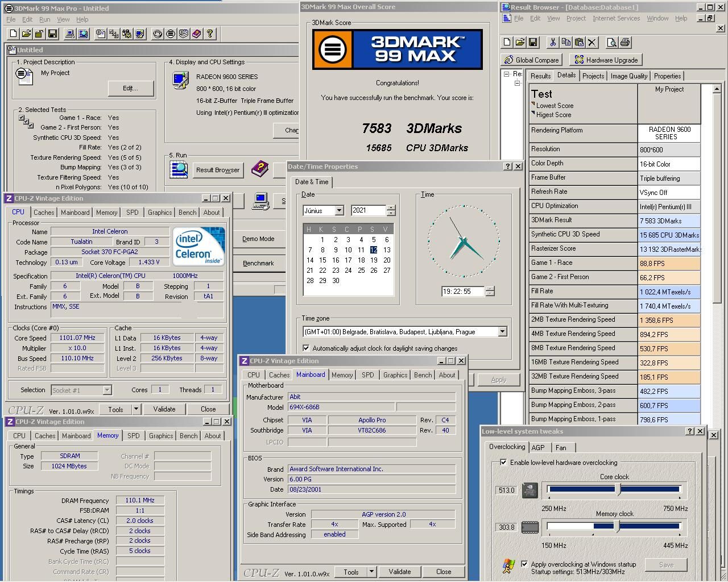Click New project icon in 3DMark toolbar

(x=13, y=34)
